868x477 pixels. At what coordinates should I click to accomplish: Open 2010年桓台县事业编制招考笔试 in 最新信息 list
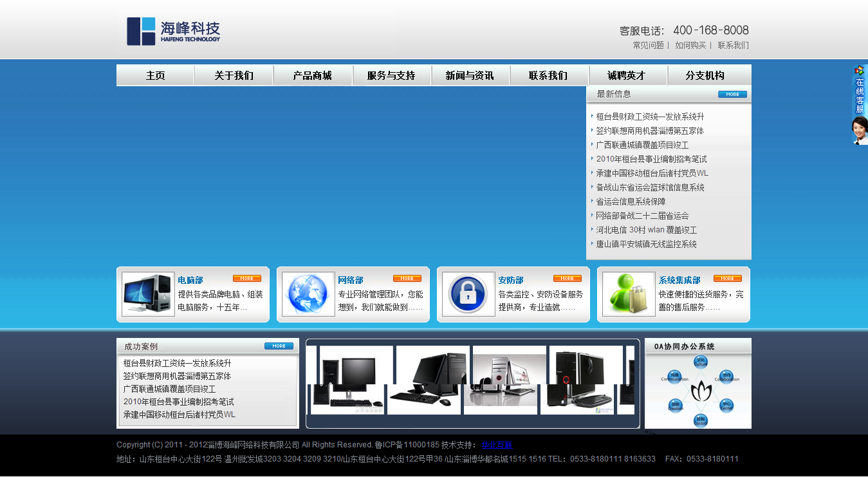point(651,159)
